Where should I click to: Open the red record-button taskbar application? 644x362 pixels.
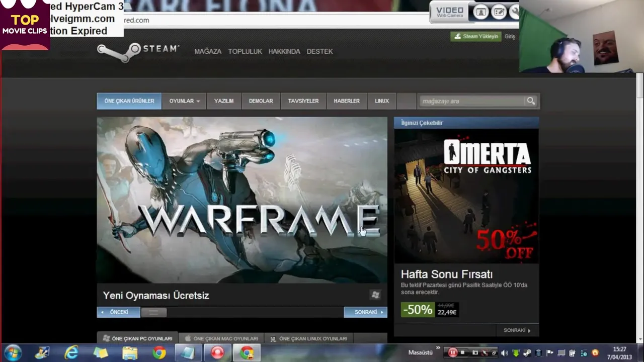[x=217, y=353]
